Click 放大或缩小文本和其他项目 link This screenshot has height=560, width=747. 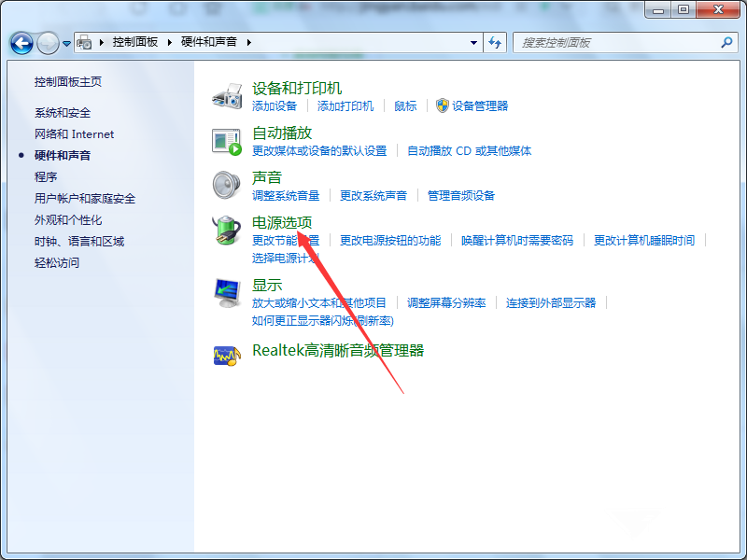coord(318,302)
